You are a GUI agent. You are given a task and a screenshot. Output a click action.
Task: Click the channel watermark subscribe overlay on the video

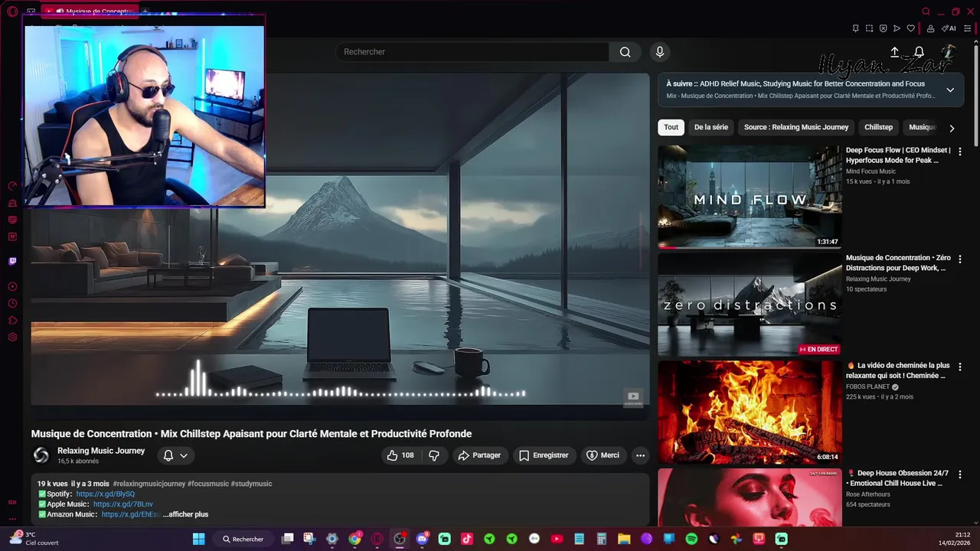(633, 397)
